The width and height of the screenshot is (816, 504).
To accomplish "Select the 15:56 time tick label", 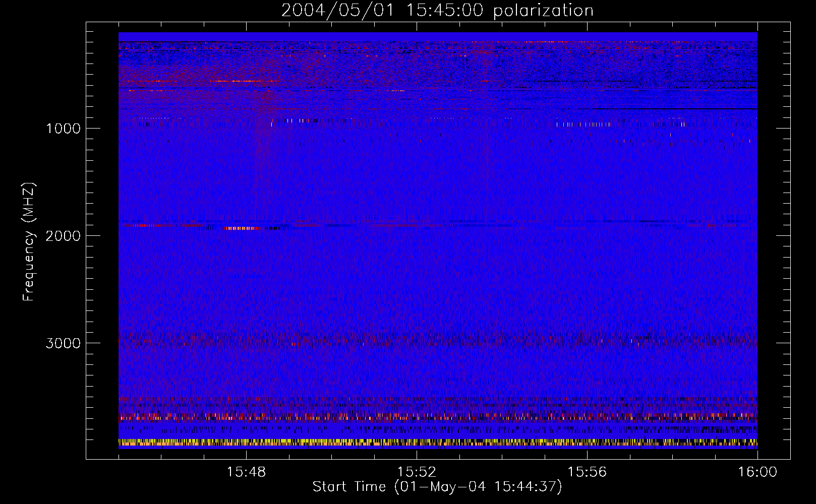I will pos(587,472).
